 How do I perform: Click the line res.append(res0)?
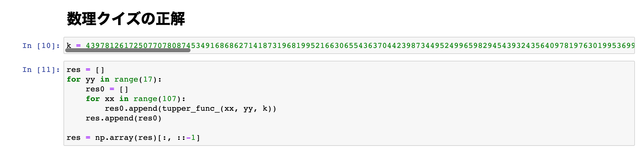point(124,118)
